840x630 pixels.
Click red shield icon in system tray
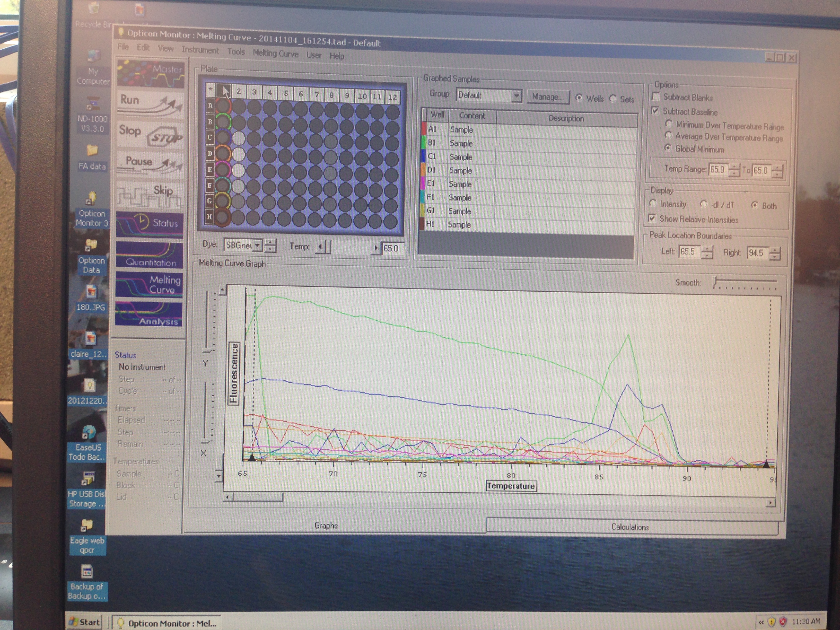(x=783, y=622)
